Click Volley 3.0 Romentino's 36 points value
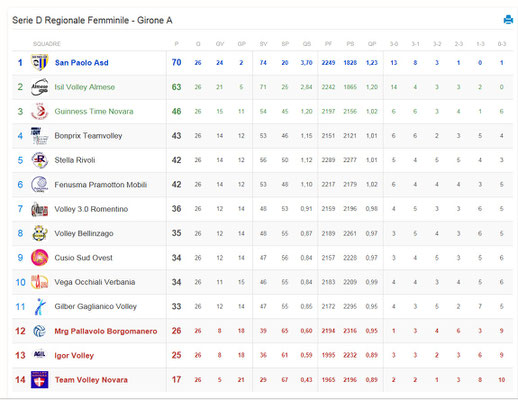 pos(176,209)
